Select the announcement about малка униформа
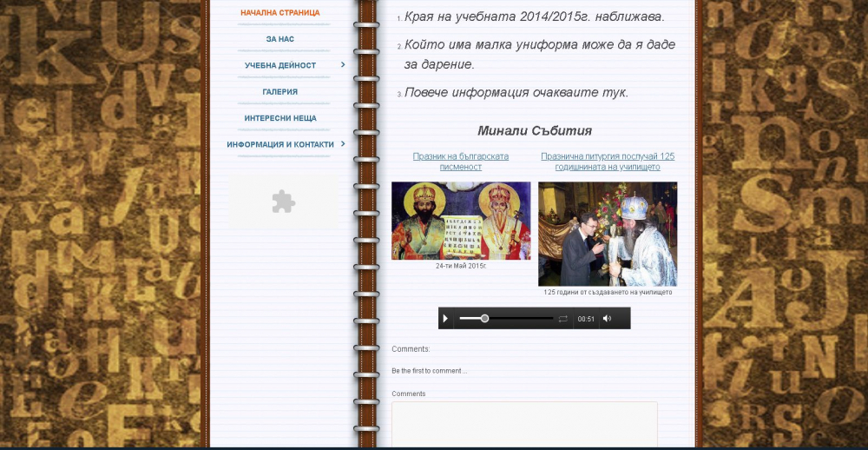The image size is (868, 450). [540, 55]
